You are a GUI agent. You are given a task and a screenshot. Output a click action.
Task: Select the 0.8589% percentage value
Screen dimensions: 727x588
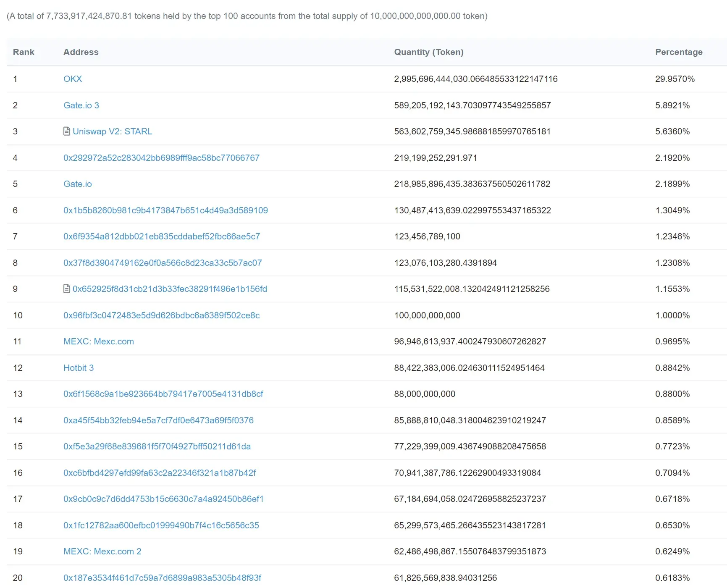[x=672, y=420]
